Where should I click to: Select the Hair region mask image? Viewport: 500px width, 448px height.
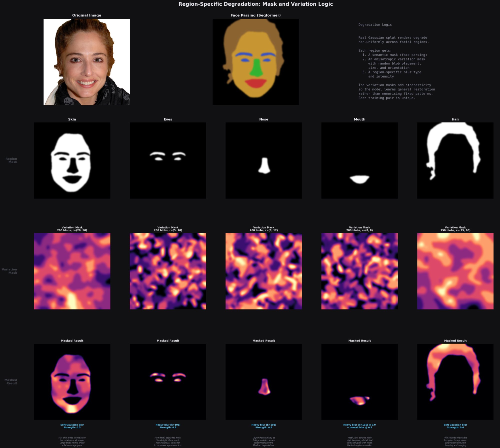pyautogui.click(x=455, y=160)
